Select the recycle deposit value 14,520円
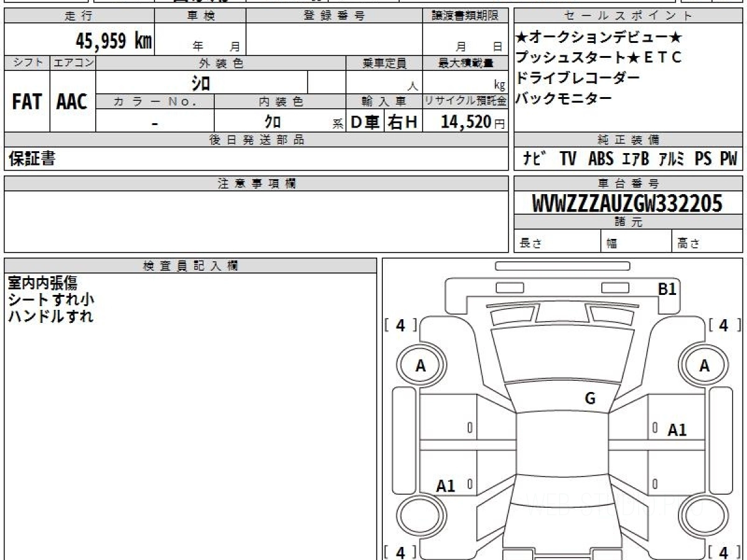 pos(472,122)
